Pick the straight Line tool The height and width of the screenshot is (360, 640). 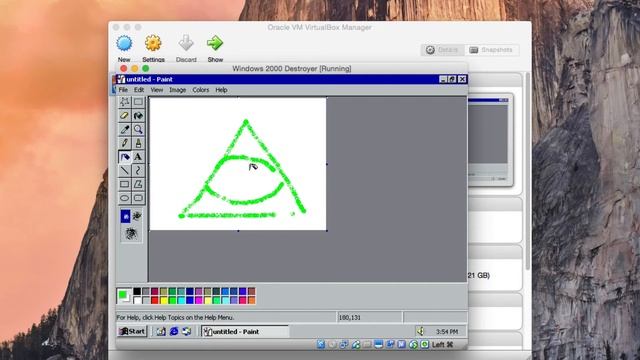(x=124, y=171)
